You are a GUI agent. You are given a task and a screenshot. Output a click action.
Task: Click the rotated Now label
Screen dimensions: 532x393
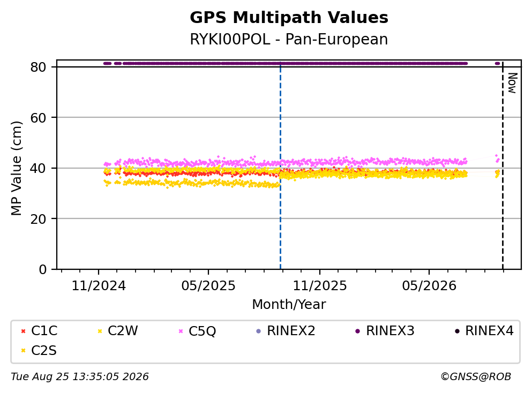tap(512, 83)
